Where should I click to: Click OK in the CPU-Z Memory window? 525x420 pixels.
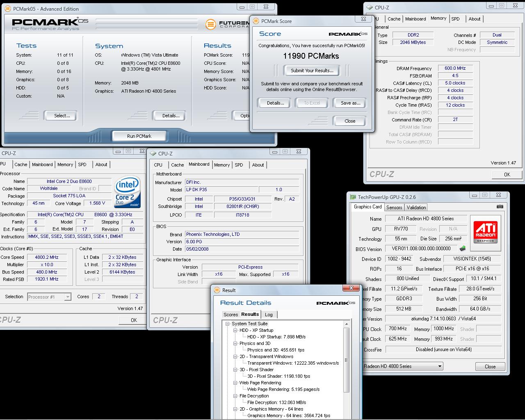tap(507, 174)
